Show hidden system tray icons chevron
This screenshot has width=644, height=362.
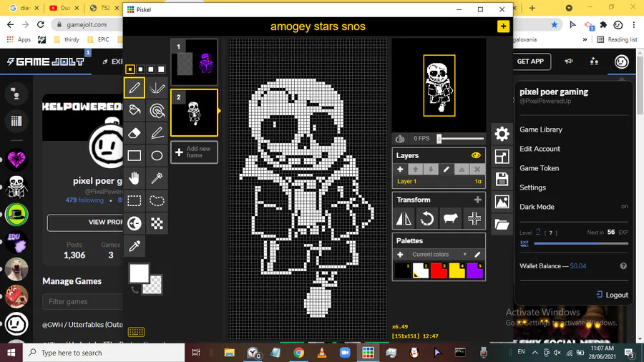(x=535, y=352)
